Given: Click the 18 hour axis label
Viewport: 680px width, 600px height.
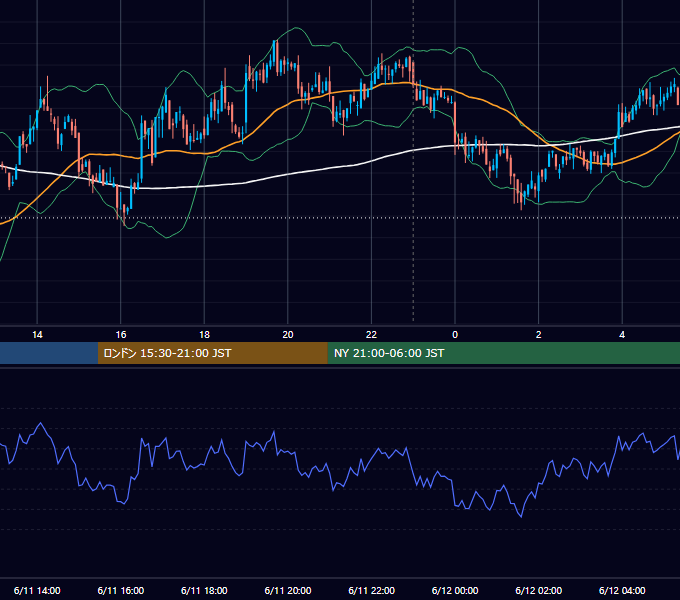Looking at the screenshot, I should [x=204, y=335].
